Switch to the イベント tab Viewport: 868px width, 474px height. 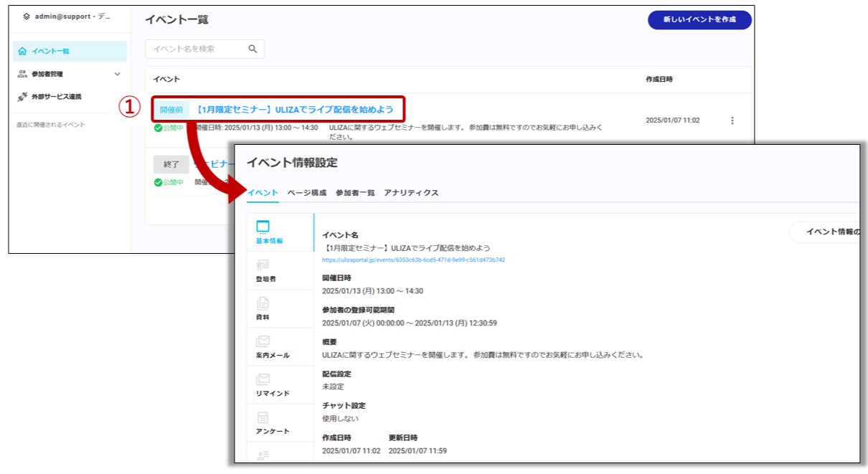(x=263, y=193)
